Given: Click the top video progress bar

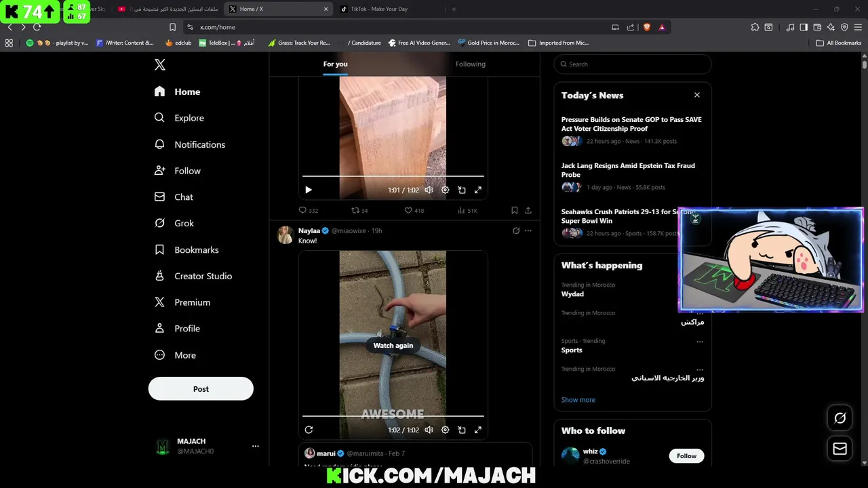Looking at the screenshot, I should [393, 176].
